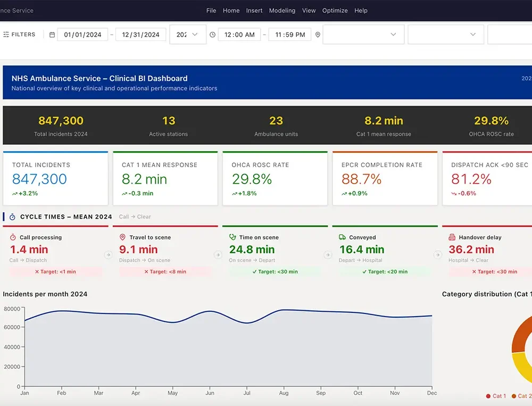The image size is (532, 406).
Task: Click the Aug point on incidents chart
Action: coord(284,310)
